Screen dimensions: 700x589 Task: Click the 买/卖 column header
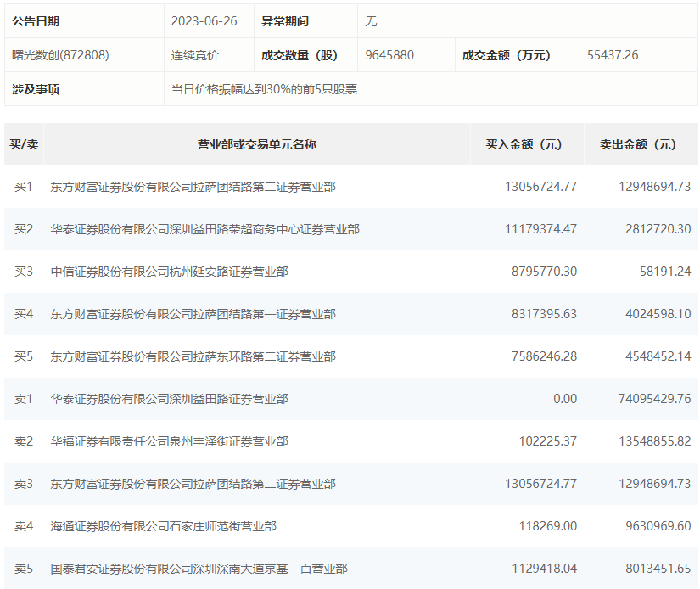point(24,144)
